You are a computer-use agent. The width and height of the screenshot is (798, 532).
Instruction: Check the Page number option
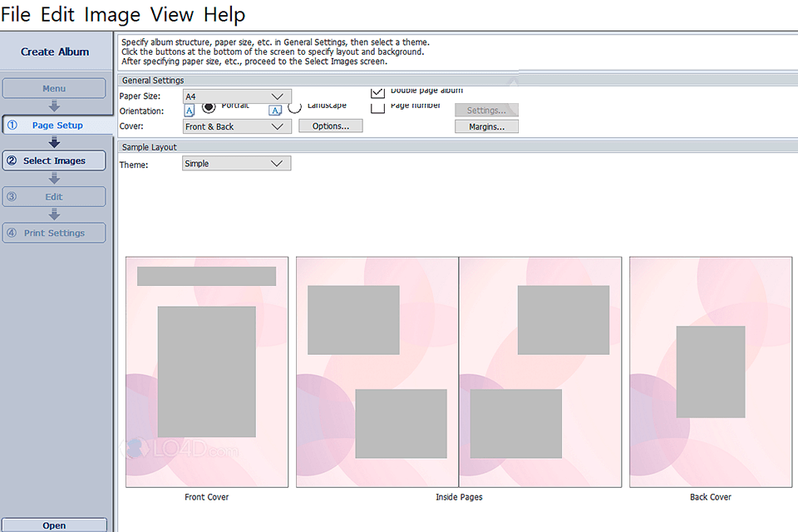tap(378, 107)
